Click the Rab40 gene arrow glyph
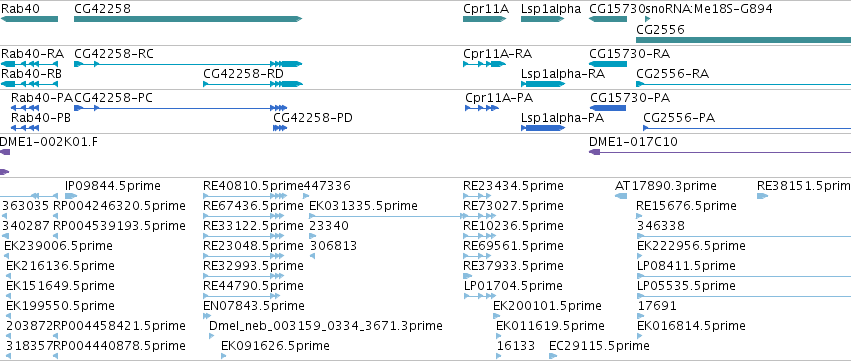The height and width of the screenshot is (361, 851). pos(29,19)
